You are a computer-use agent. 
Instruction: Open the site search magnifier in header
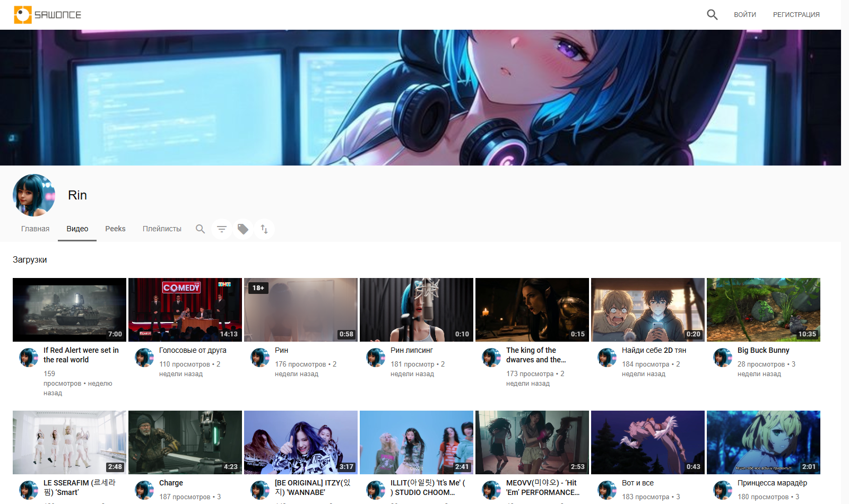[x=712, y=15]
